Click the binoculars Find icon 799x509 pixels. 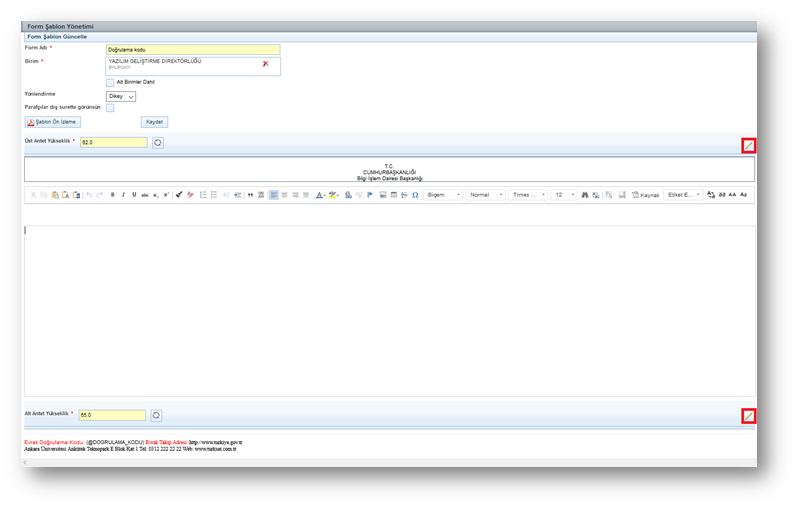585,195
